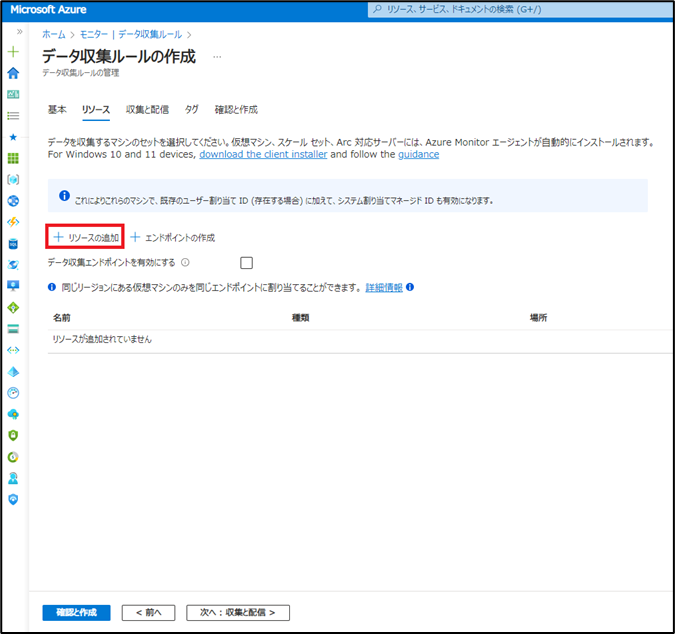Open the guidance link

[418, 154]
